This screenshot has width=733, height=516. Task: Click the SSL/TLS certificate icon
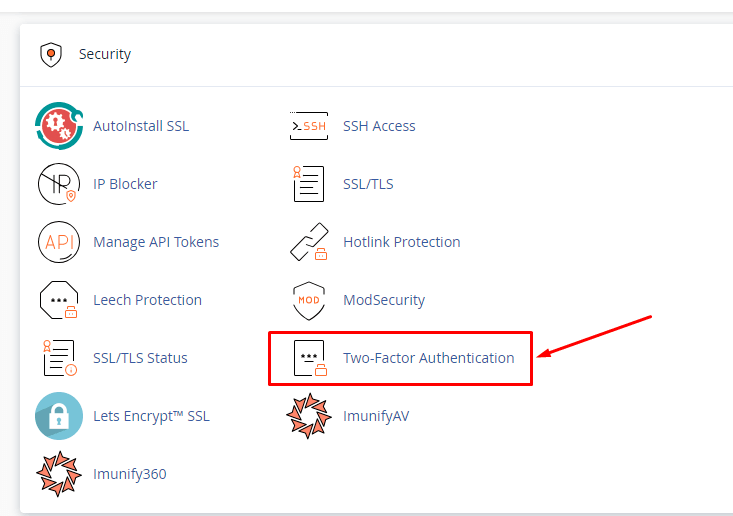(x=309, y=184)
